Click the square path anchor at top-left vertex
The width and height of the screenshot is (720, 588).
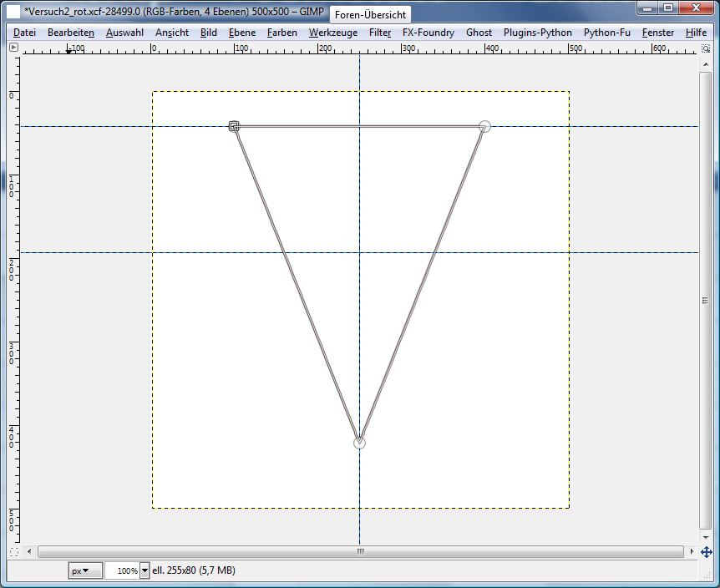(235, 126)
